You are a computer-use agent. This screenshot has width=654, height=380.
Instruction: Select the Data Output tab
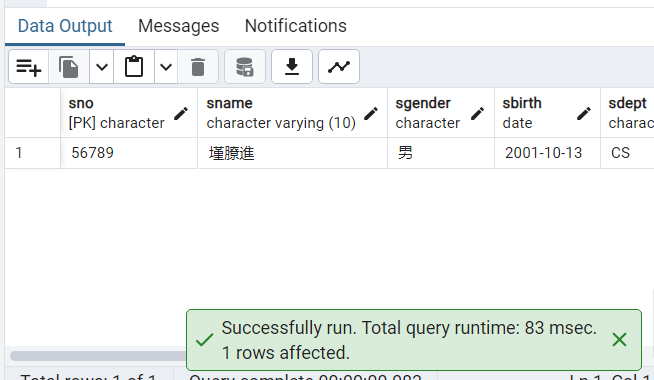[x=65, y=26]
